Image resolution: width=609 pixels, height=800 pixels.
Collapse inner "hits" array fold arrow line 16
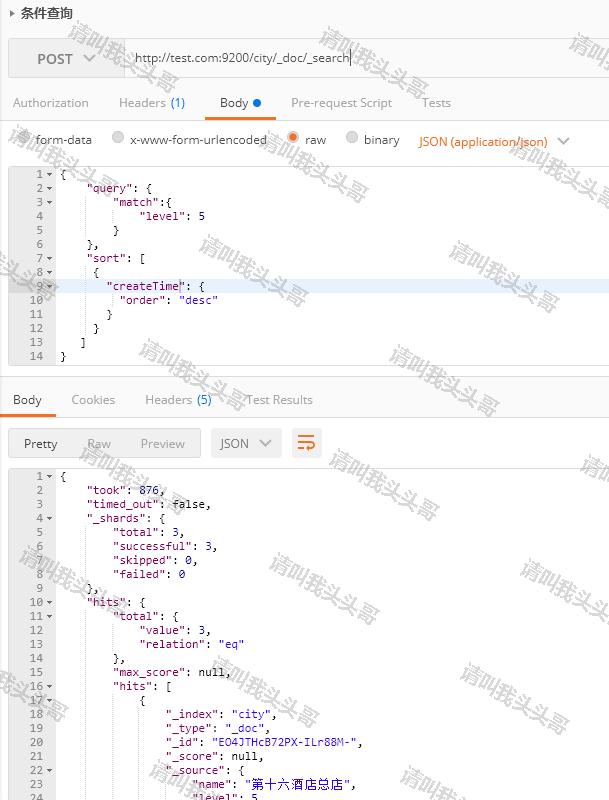[49, 687]
